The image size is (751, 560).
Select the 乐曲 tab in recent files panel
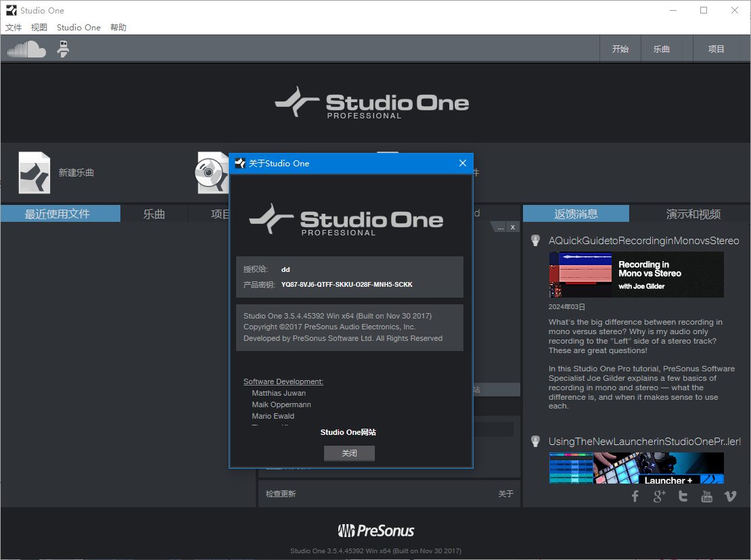point(154,214)
